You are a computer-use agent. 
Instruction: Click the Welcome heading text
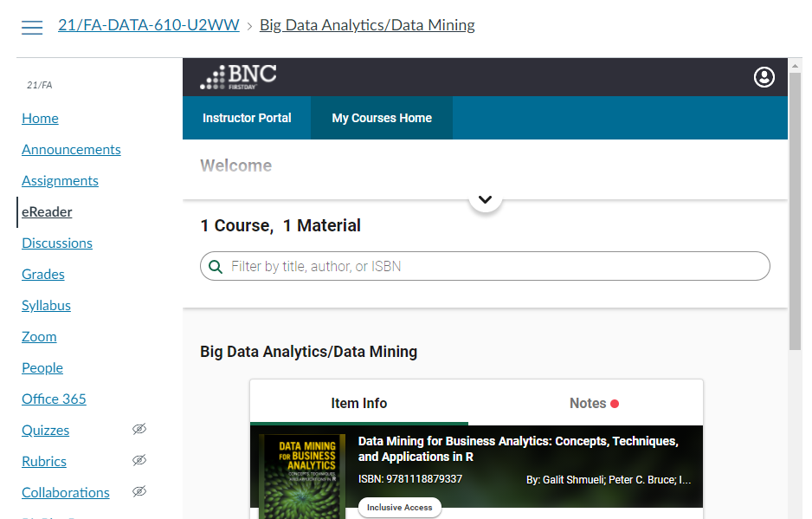click(235, 165)
